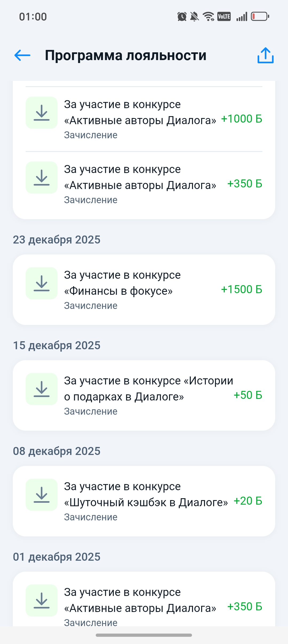Tap the muted notifications bell icon

pos(194,17)
